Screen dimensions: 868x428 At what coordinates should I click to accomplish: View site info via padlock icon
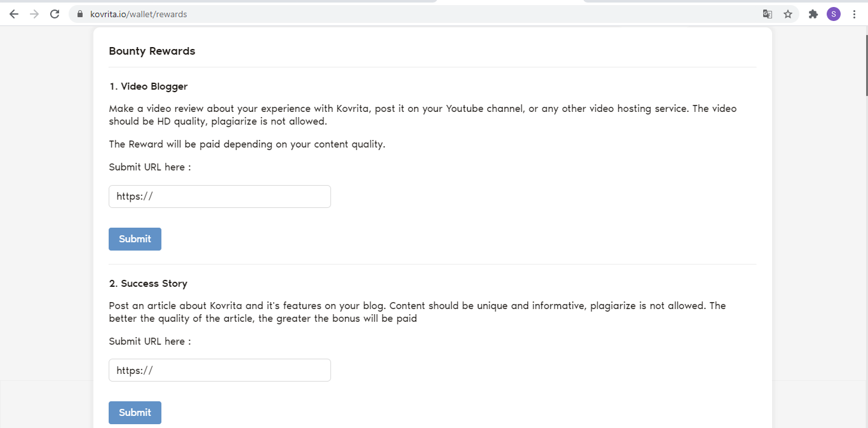point(79,14)
